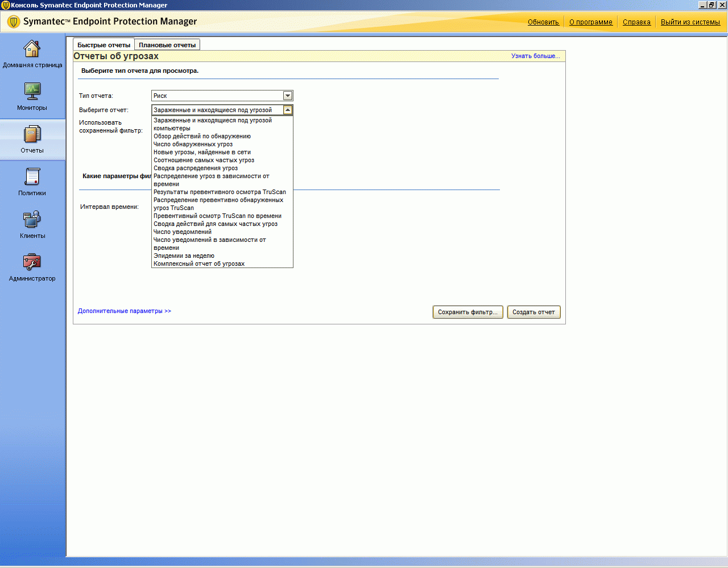Click the Выберите тип отчета для просмотра text
This screenshot has width=728, height=568.
140,71
